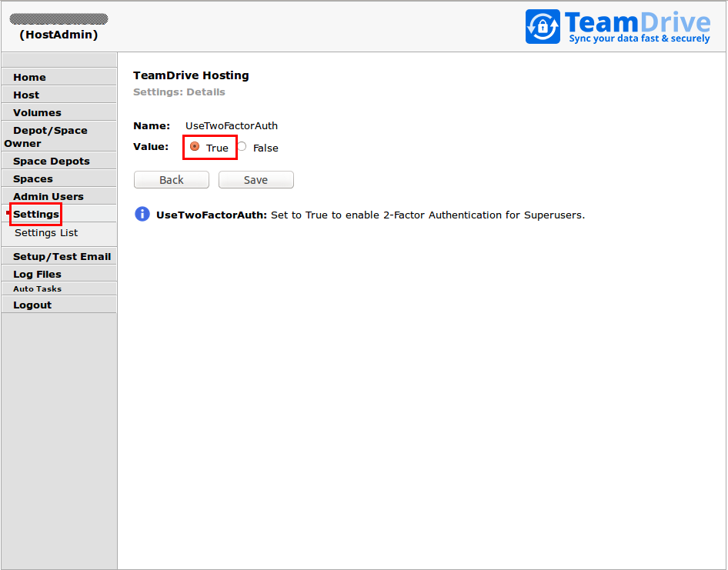Screen dimensions: 728x570
Task: Click the UseTwoFactorAuth setting name value
Action: coord(231,126)
